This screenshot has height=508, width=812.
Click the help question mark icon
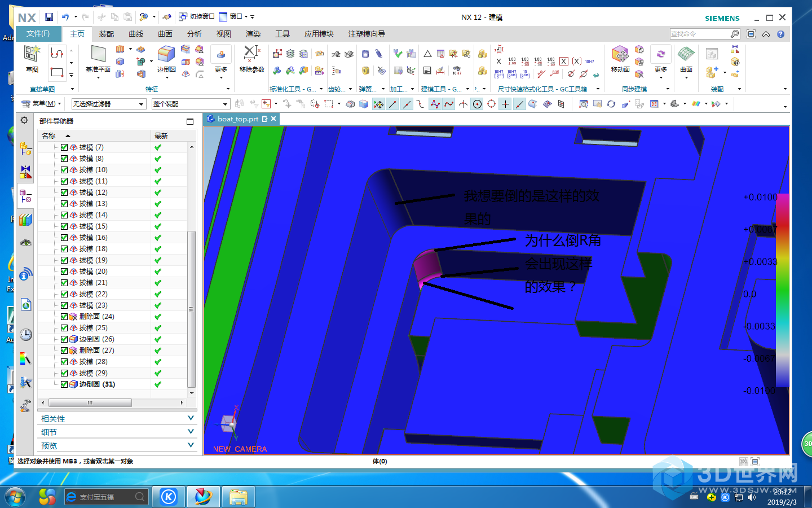click(780, 34)
